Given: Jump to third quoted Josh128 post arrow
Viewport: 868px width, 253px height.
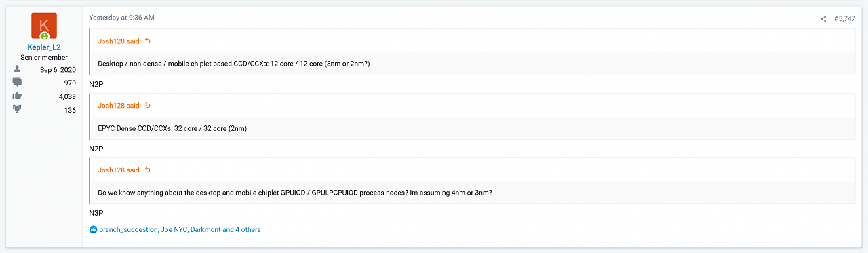Looking at the screenshot, I should tap(148, 170).
